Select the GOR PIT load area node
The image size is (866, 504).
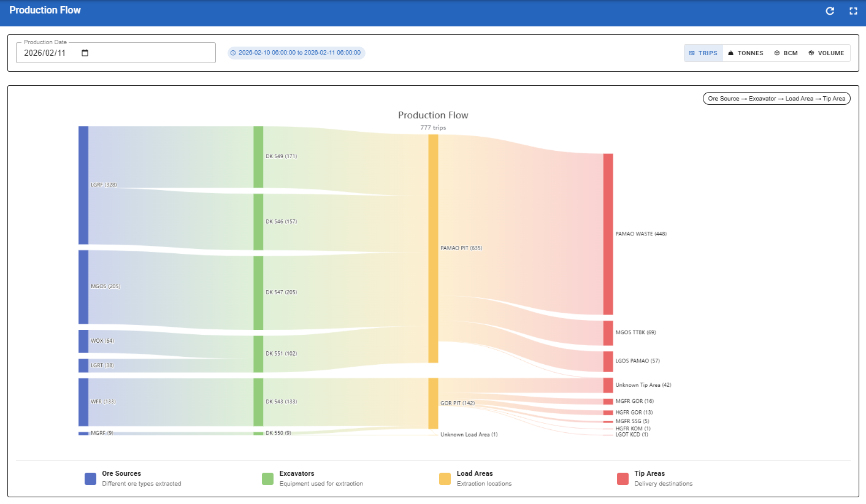[433, 403]
